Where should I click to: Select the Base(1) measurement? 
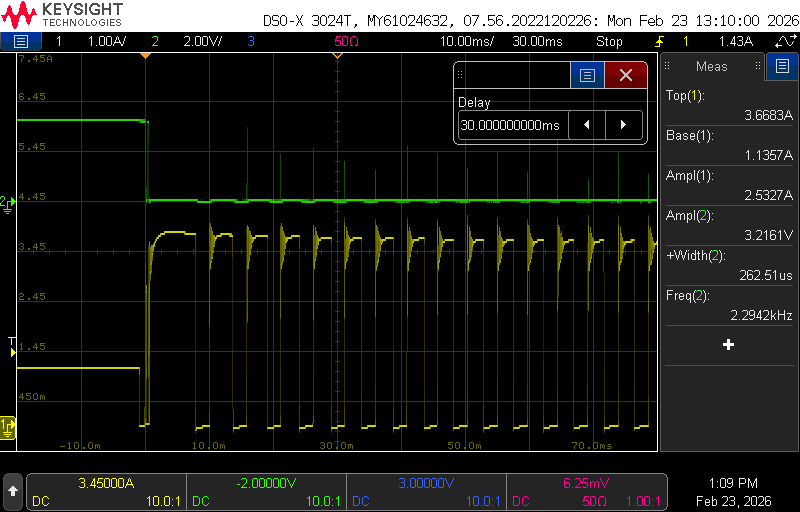[730, 145]
